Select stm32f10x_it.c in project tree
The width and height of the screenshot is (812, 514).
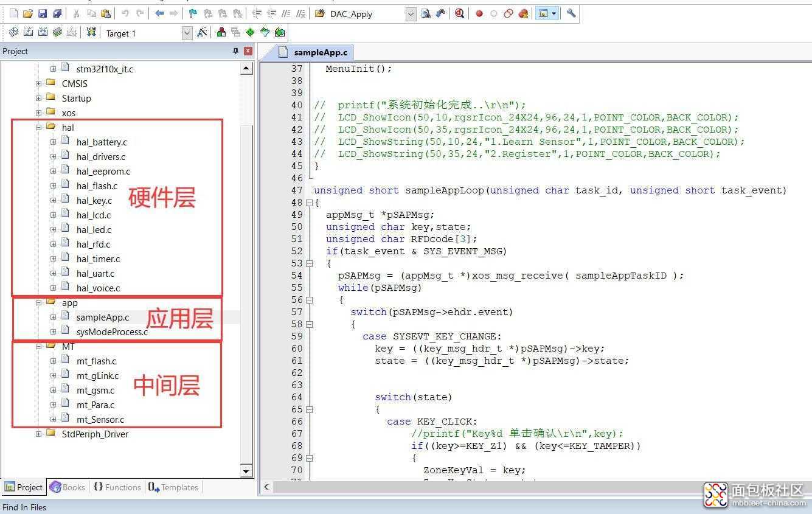[x=105, y=69]
